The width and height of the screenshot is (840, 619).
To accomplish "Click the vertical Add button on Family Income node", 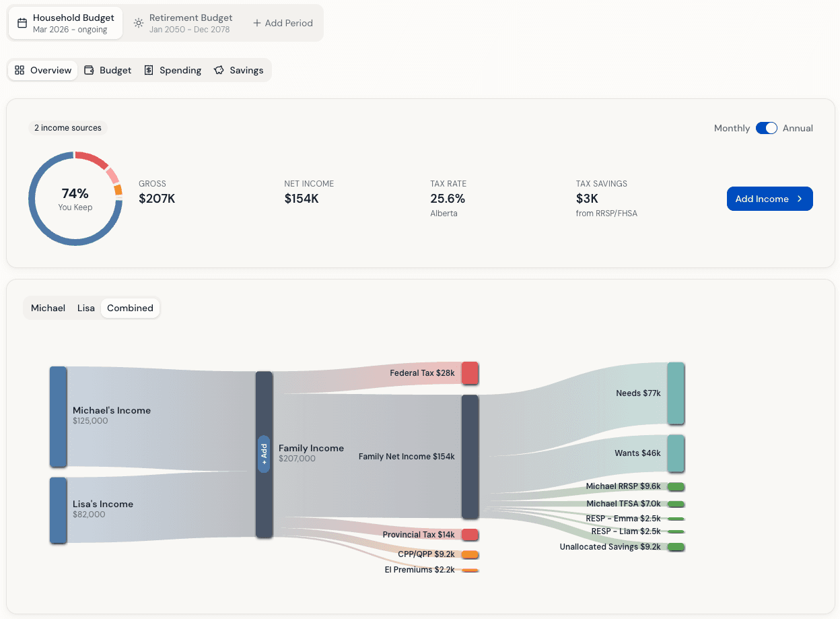I will [264, 454].
